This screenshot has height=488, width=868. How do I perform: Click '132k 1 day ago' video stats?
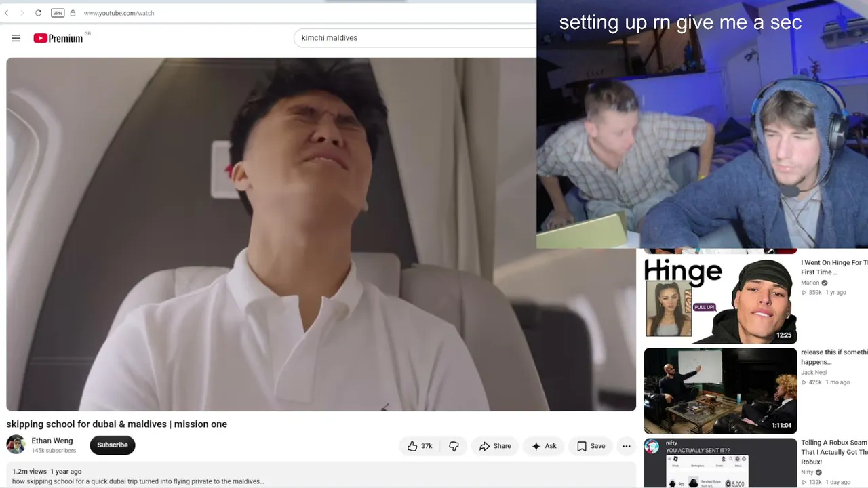[826, 483]
